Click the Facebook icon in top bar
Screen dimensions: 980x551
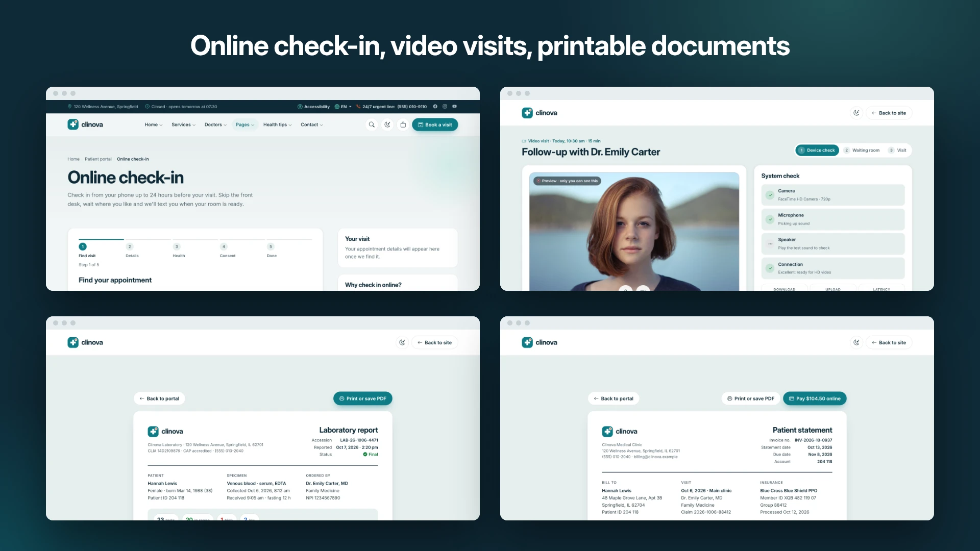pos(435,107)
